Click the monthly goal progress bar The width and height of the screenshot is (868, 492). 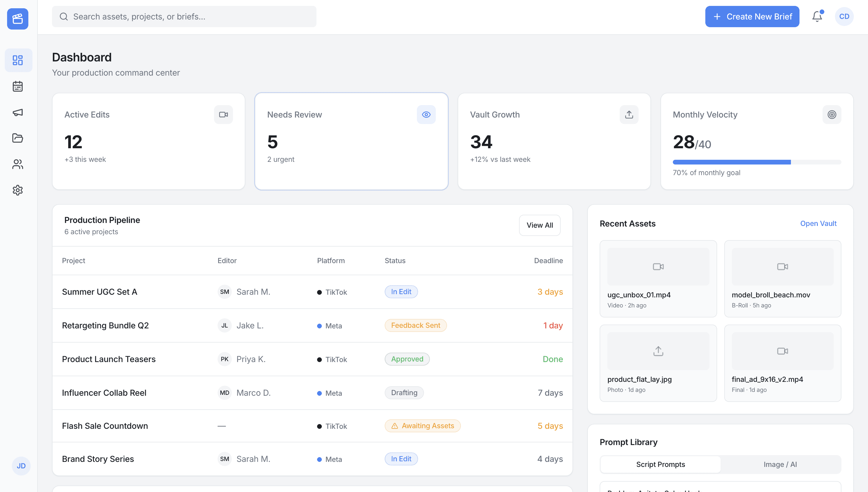coord(756,162)
